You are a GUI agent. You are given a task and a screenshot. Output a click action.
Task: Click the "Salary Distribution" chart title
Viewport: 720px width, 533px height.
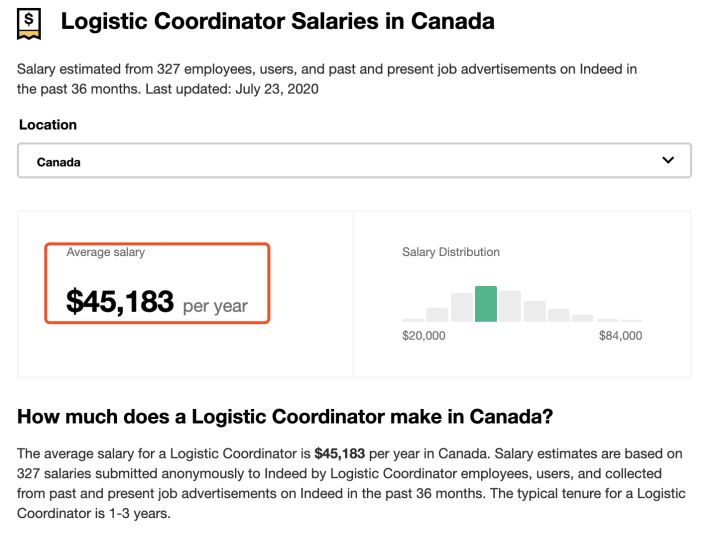click(x=451, y=252)
